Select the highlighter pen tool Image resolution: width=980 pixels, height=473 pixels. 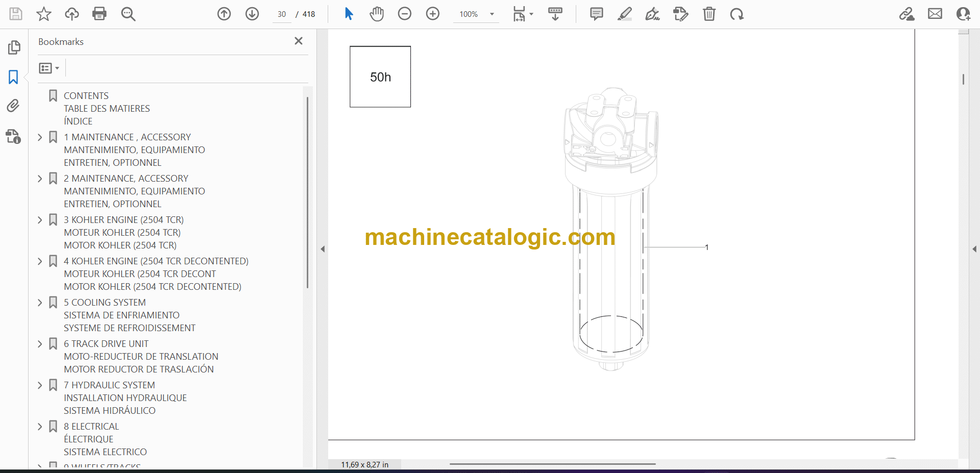[624, 14]
